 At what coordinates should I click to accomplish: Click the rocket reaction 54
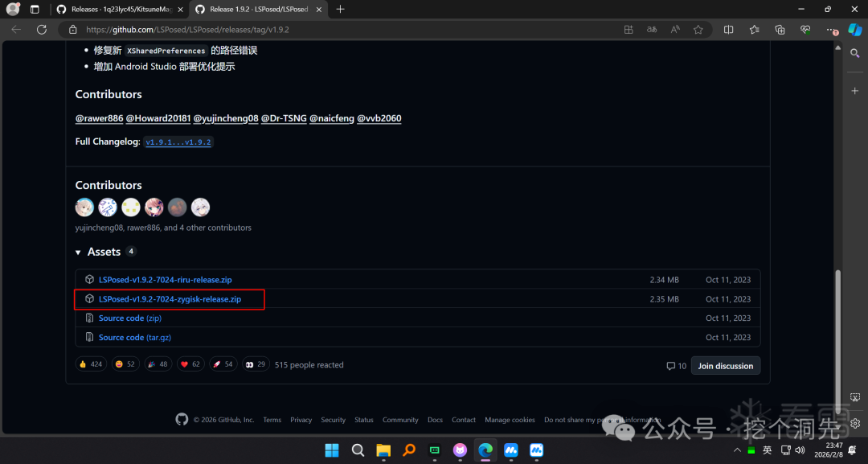223,364
